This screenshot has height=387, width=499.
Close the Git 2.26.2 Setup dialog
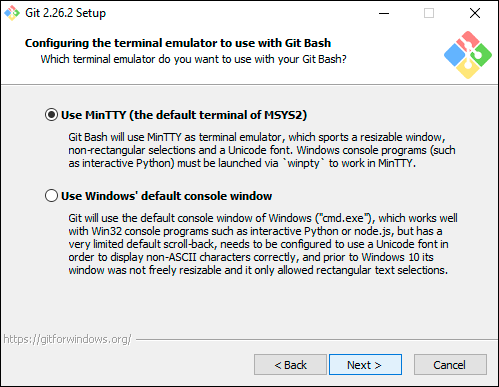click(475, 13)
